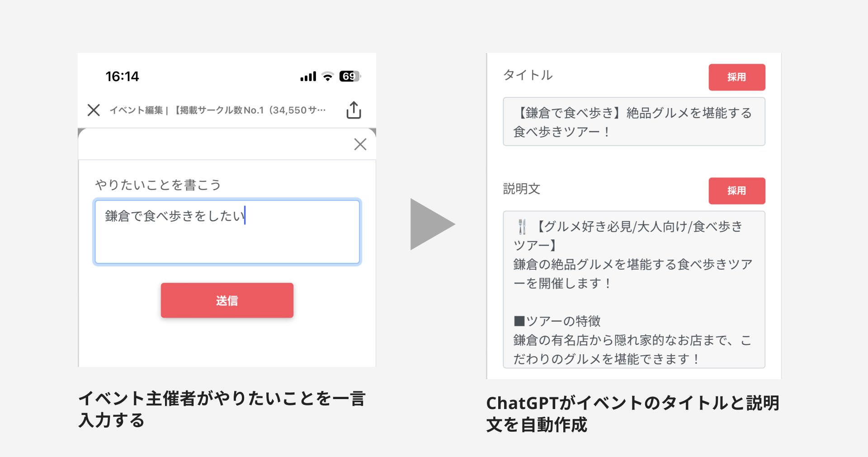Close the event edit page with X
The height and width of the screenshot is (457, 868).
[94, 110]
